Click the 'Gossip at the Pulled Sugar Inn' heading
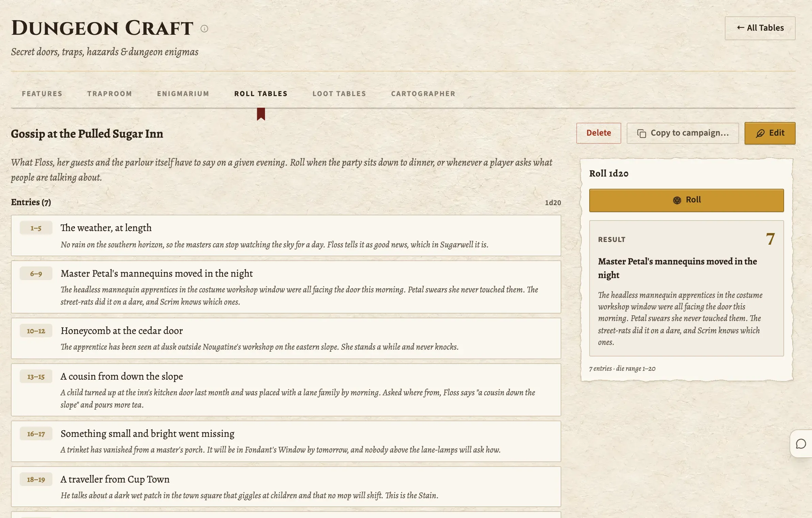 (87, 134)
